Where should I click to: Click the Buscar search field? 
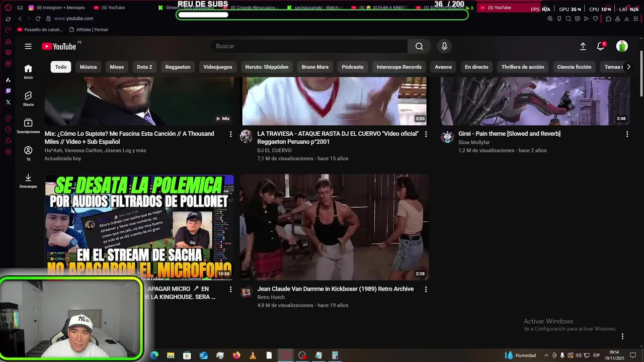(x=309, y=46)
